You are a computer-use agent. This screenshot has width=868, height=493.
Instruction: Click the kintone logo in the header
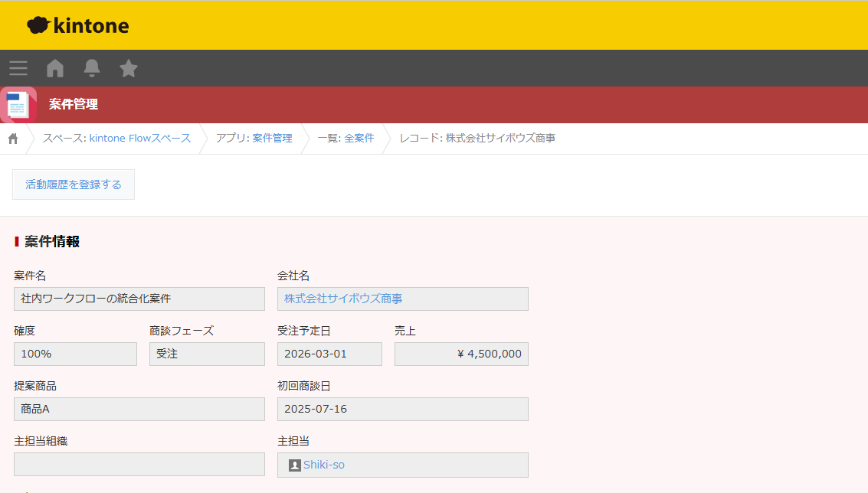point(77,25)
